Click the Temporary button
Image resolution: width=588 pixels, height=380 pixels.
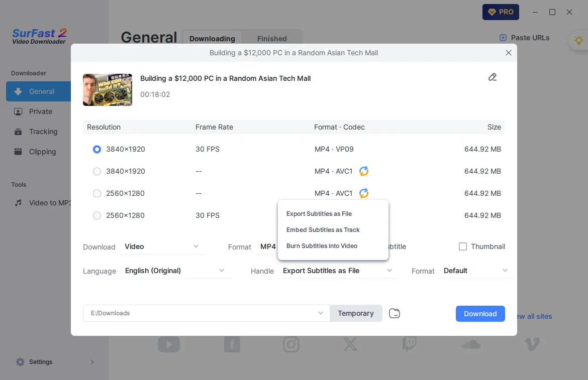[356, 313]
